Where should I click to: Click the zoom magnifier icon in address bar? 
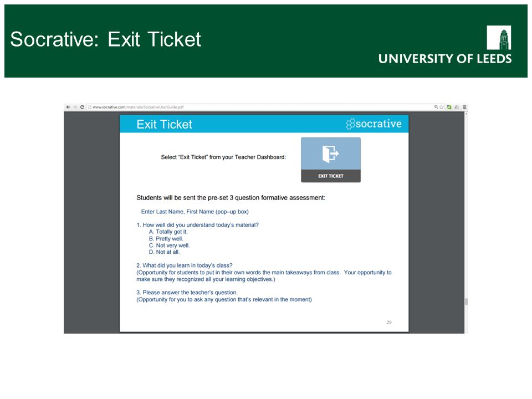(436, 107)
